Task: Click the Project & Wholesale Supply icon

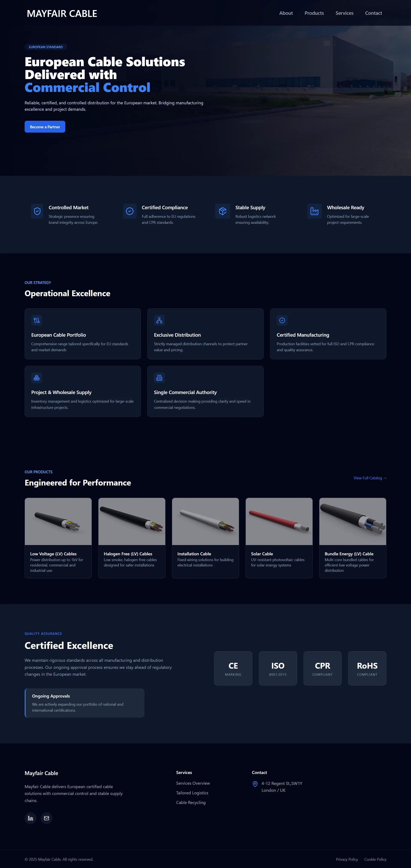Action: pos(36,378)
